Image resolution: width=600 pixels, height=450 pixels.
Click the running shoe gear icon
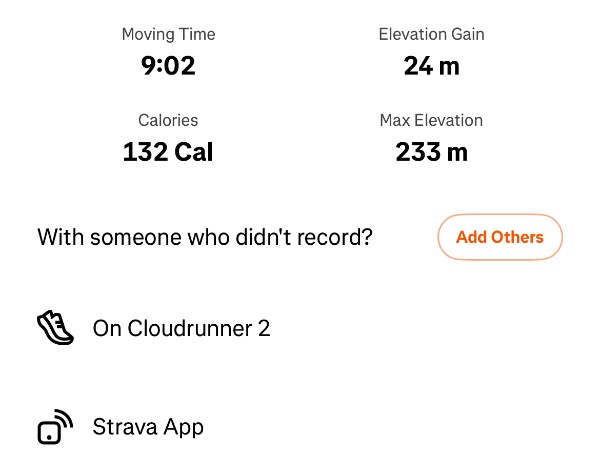[55, 328]
